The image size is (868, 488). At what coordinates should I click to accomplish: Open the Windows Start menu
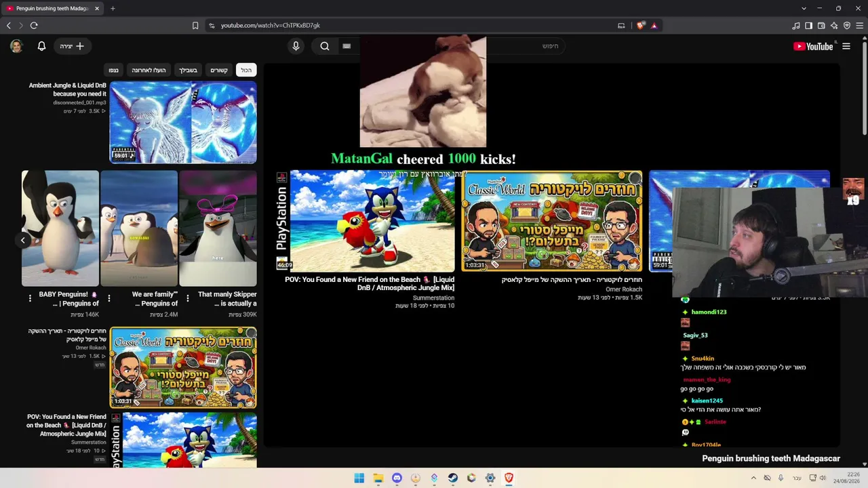[x=359, y=478]
